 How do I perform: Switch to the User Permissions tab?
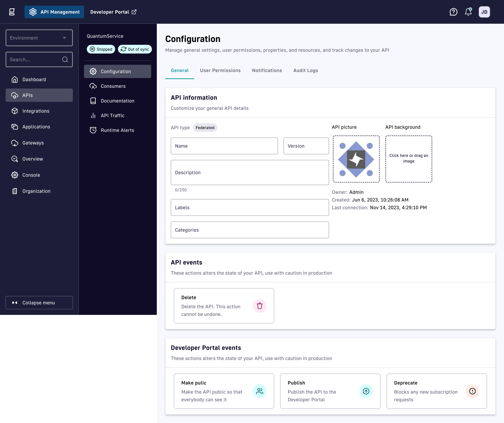(x=220, y=71)
